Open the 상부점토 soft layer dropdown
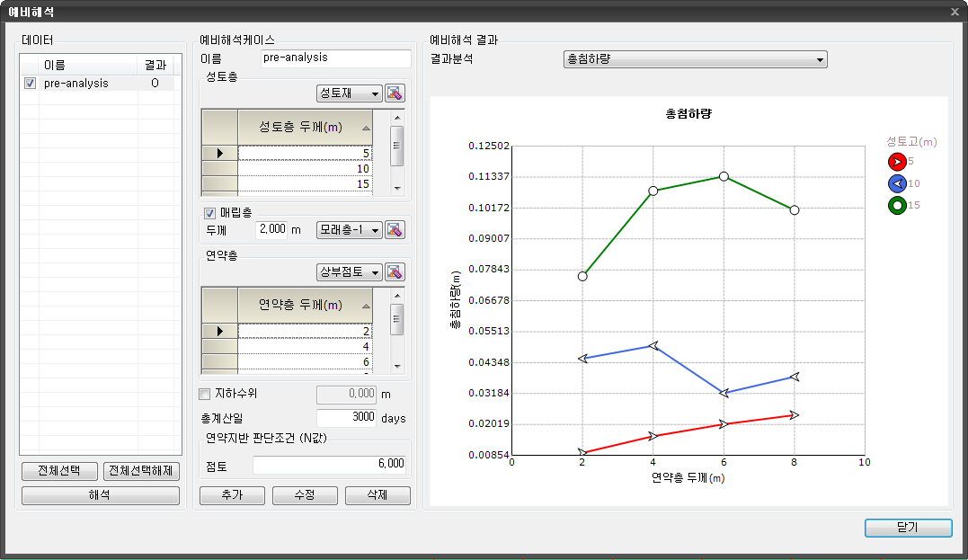This screenshot has width=968, height=560. [349, 272]
